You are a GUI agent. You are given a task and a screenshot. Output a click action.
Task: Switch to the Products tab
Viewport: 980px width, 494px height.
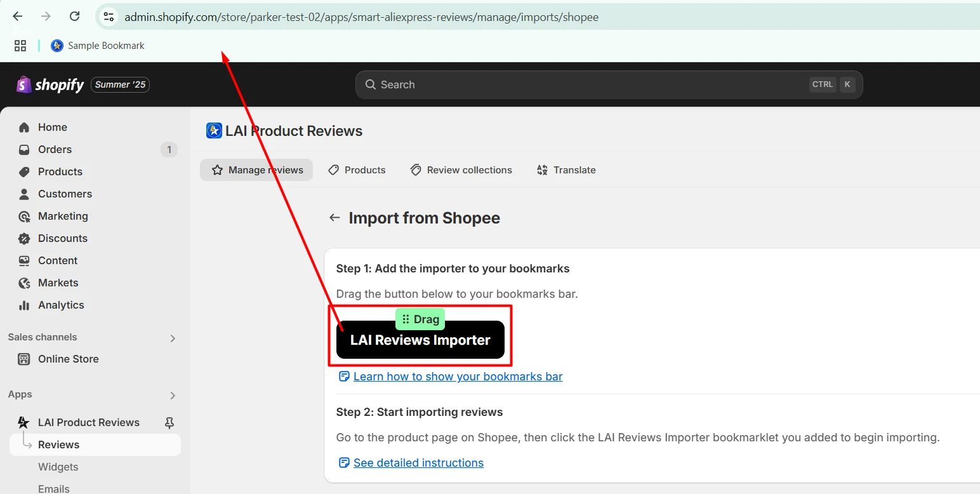(x=357, y=170)
